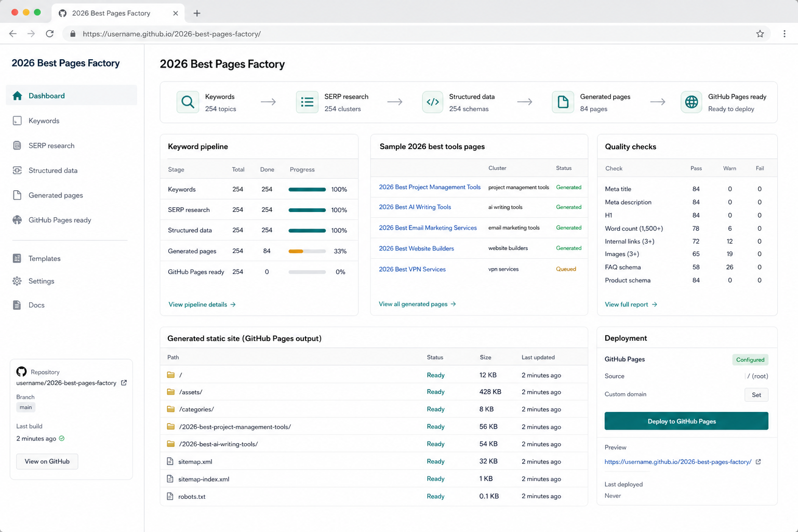
Task: Click the browser address bar URL
Action: (x=172, y=34)
